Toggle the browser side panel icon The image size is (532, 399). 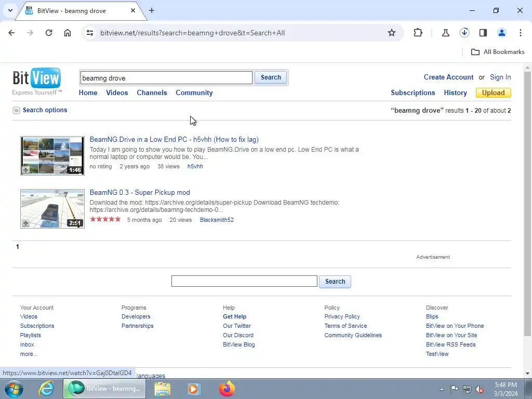tap(483, 33)
